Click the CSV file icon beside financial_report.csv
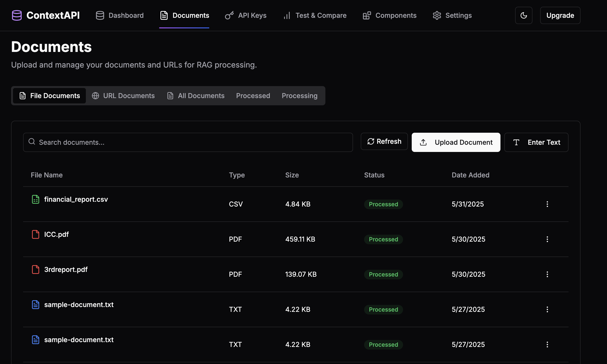The image size is (607, 364). pos(36,199)
